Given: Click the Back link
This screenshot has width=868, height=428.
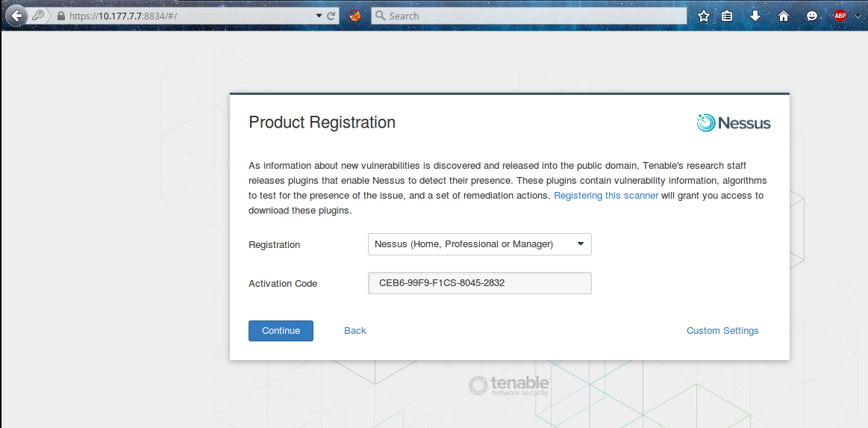Looking at the screenshot, I should click(355, 331).
